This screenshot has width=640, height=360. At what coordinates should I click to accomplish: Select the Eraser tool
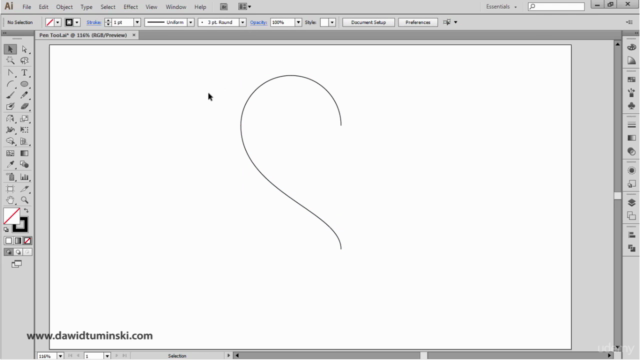tap(24, 107)
